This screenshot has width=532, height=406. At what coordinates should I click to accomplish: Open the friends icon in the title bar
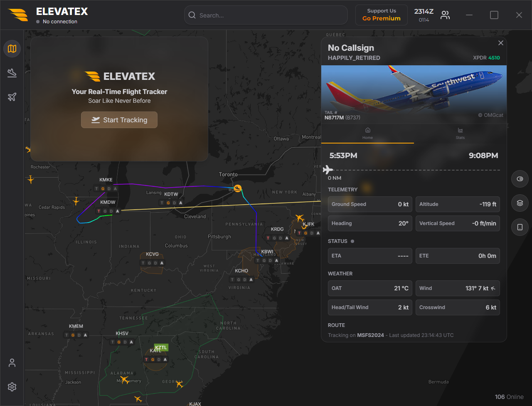[445, 15]
